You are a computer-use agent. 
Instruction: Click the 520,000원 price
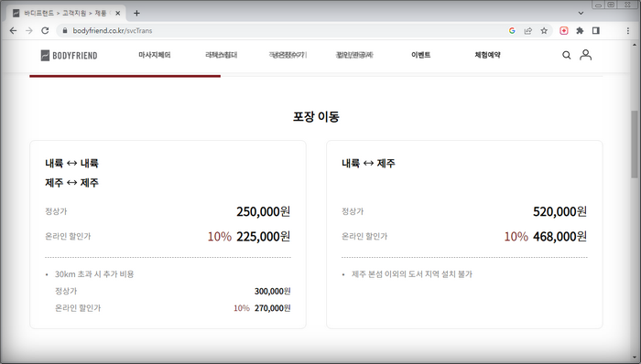560,211
